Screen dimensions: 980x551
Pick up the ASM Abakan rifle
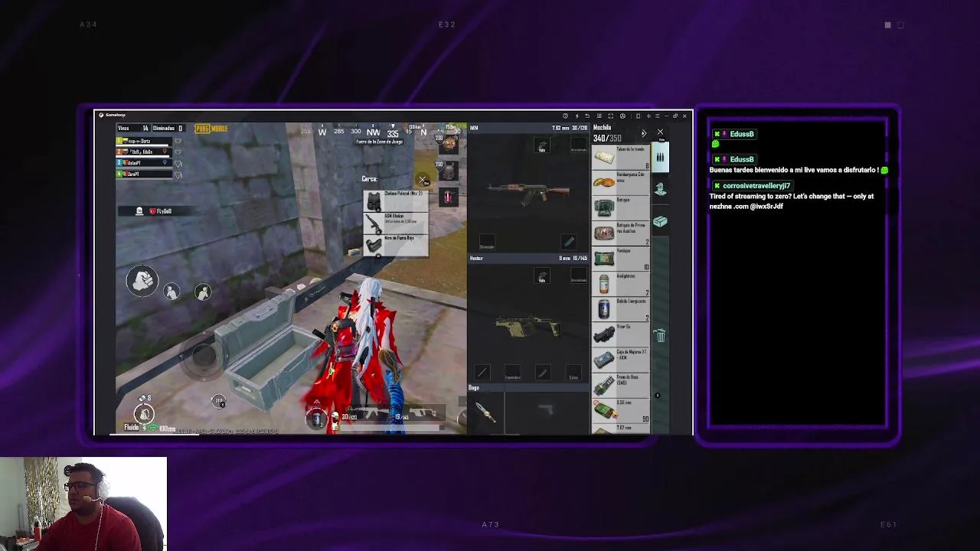396,223
